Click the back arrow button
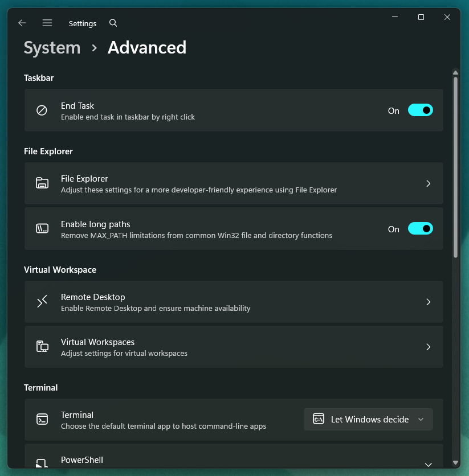 point(22,23)
